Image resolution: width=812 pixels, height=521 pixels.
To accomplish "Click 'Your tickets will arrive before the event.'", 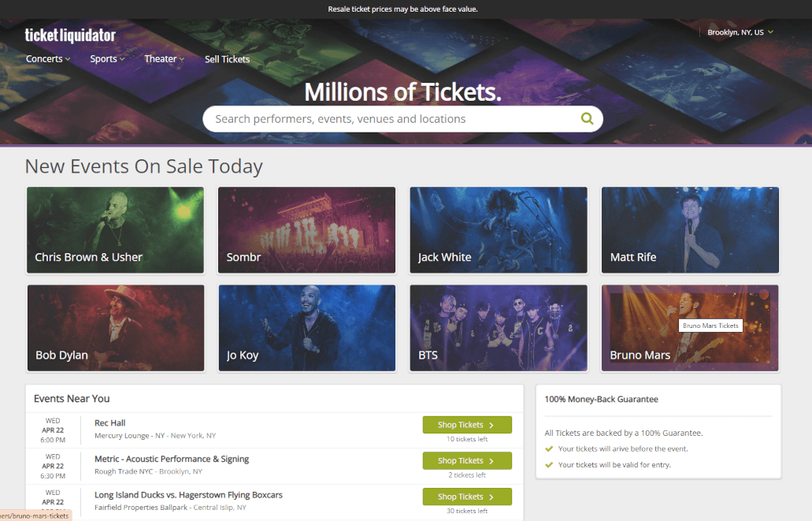I will point(623,449).
